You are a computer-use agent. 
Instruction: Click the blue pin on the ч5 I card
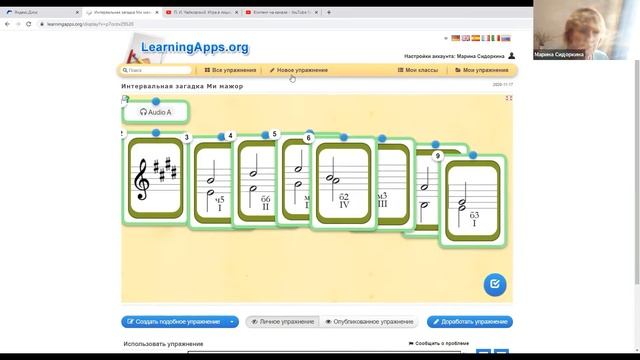[222, 137]
